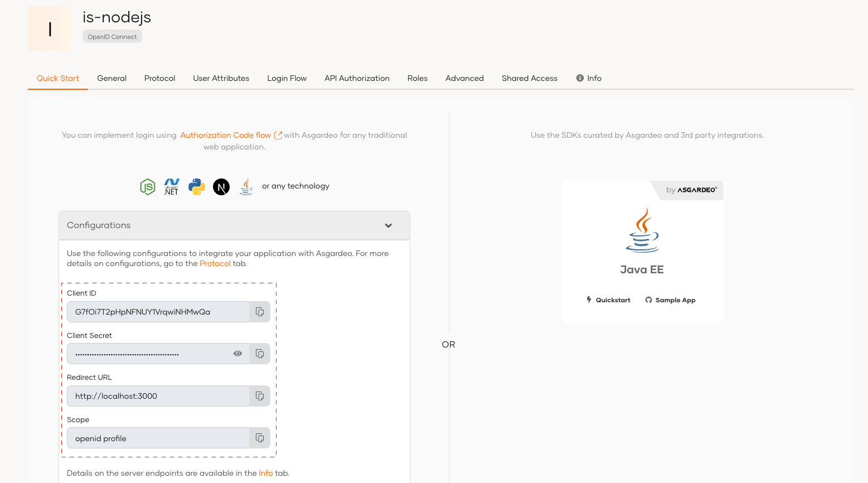Click the OpenID Connect label badge
The image size is (868, 483).
112,37
